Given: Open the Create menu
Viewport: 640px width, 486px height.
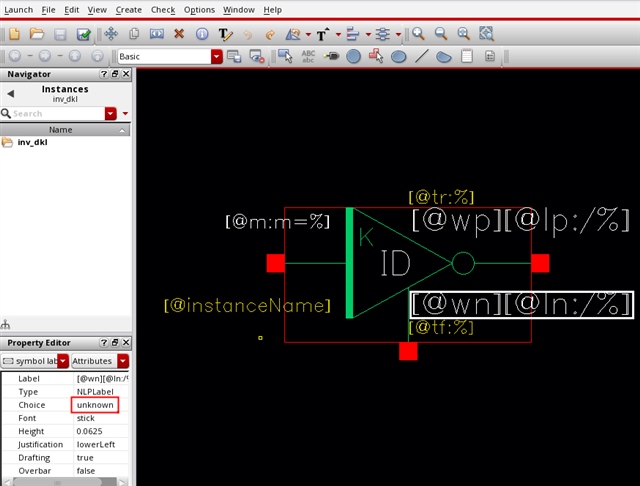Looking at the screenshot, I should 128,9.
